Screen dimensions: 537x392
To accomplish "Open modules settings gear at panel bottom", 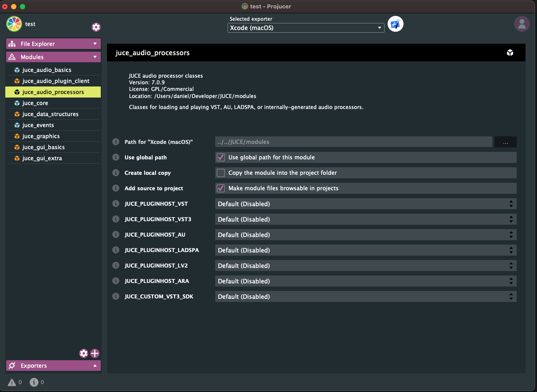I will click(84, 353).
